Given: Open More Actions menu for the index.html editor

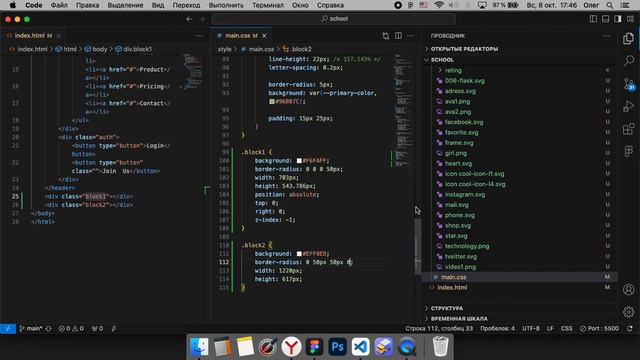Looking at the screenshot, I should click(199, 36).
